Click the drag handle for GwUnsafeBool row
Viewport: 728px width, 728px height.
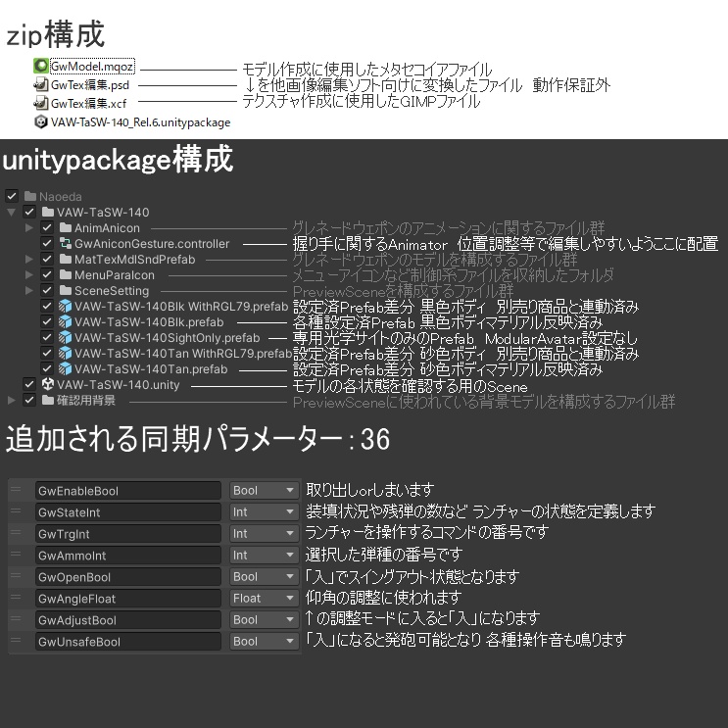coord(16,640)
